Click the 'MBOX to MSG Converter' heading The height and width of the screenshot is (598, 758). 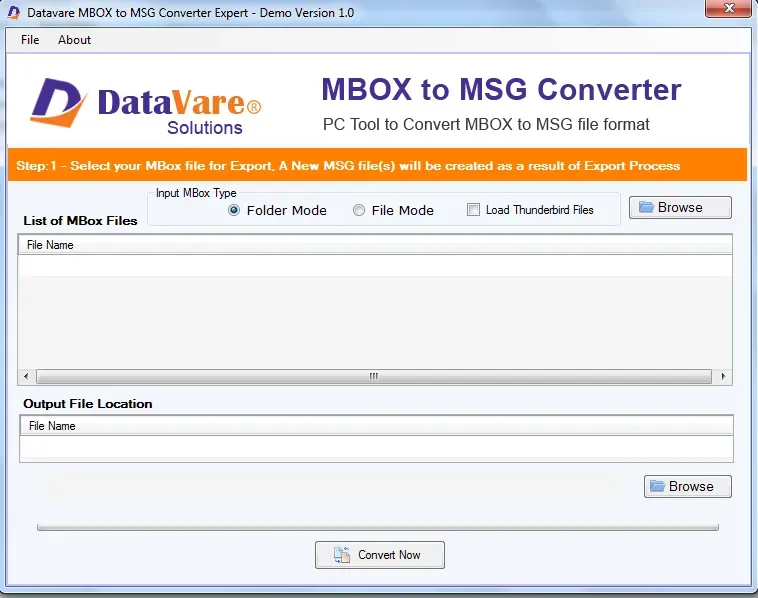501,89
